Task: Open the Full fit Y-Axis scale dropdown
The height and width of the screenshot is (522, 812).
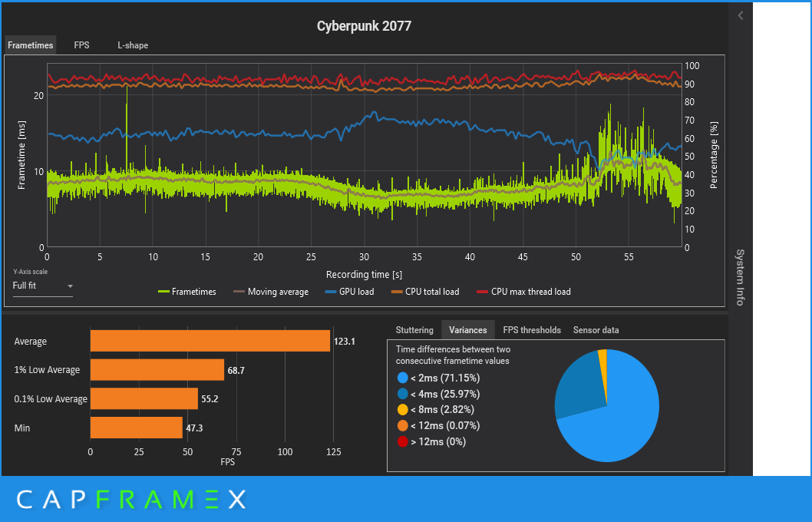Action: tap(43, 286)
